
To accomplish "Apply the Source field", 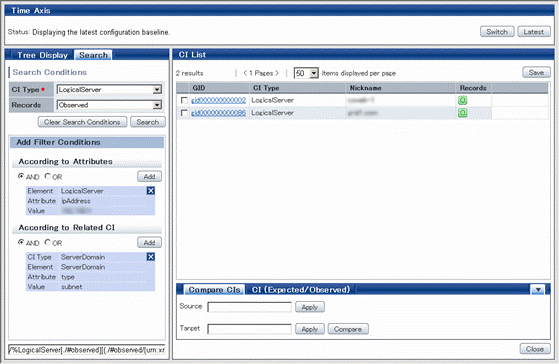I will (x=310, y=307).
